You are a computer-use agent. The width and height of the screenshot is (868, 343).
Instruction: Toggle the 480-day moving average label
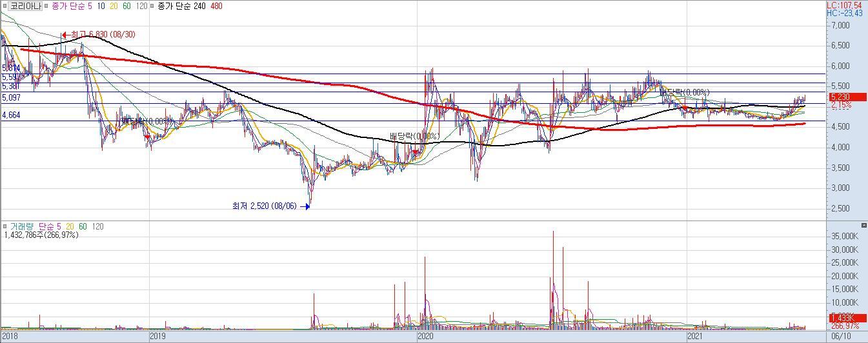click(216, 6)
